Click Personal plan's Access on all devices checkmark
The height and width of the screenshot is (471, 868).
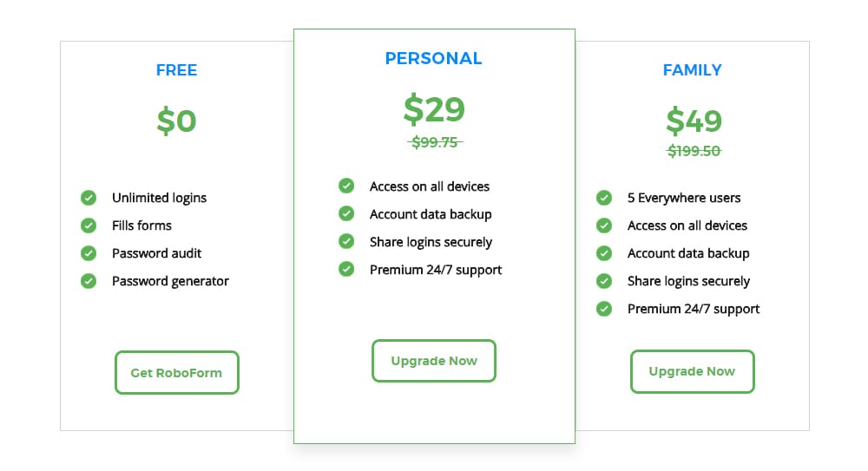[346, 186]
